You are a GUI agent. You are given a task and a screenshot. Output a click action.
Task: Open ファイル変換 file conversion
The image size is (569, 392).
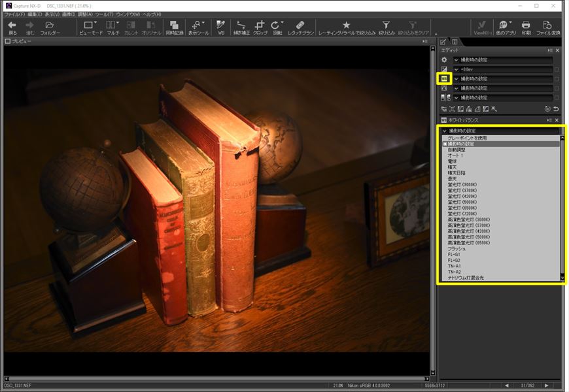(547, 27)
